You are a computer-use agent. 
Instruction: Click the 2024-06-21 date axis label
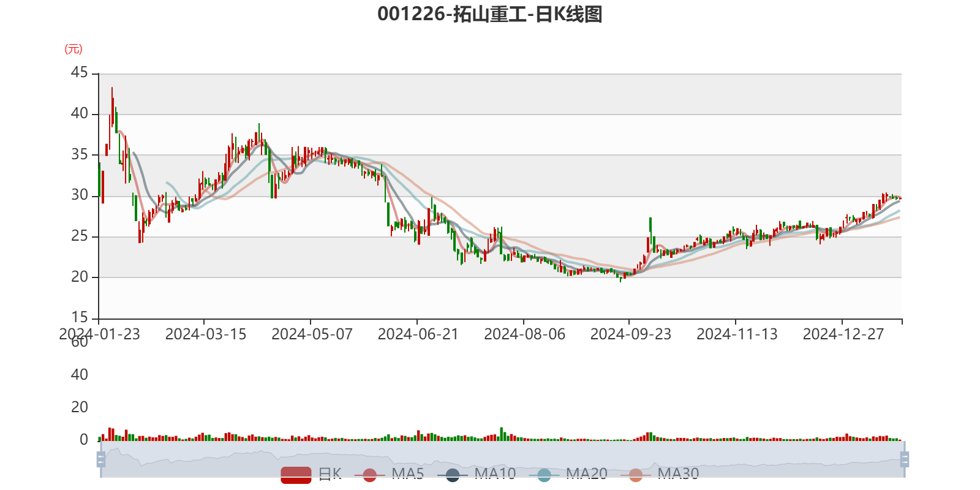pyautogui.click(x=418, y=334)
